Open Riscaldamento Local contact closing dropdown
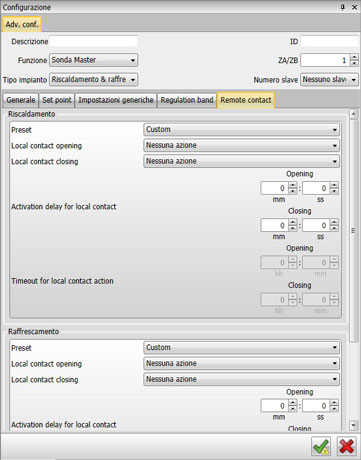Screen dimensions: 361x460 click(x=241, y=161)
